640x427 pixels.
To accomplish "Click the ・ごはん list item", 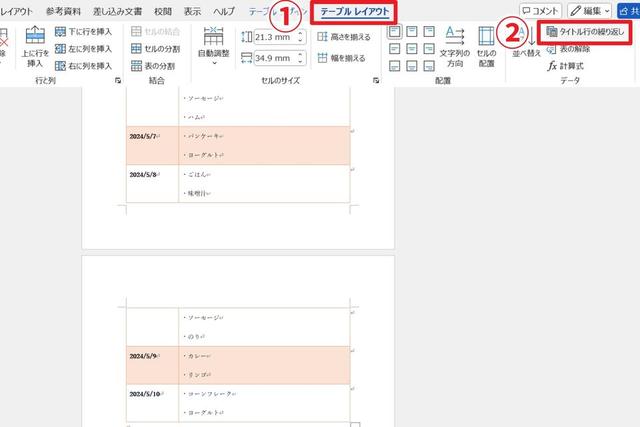I will [x=197, y=174].
